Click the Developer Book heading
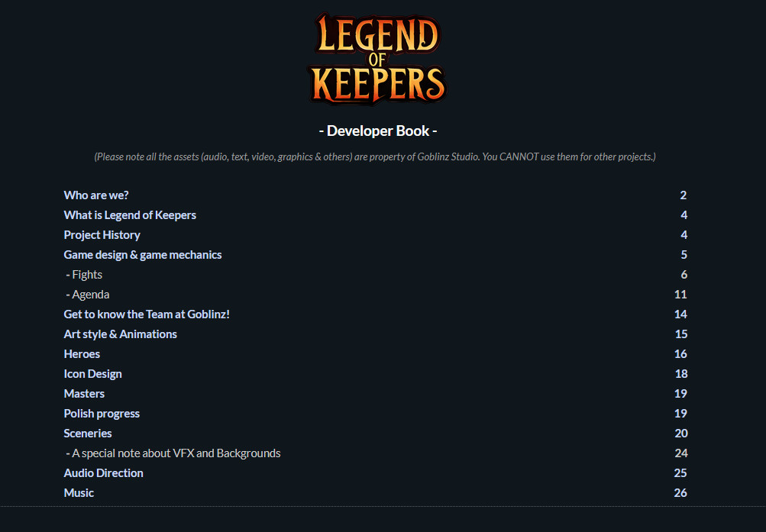 (377, 131)
